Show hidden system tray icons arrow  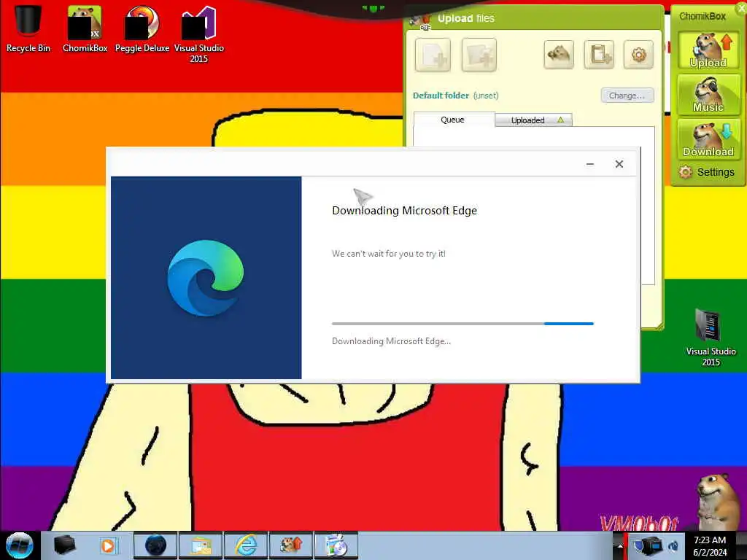coord(620,545)
